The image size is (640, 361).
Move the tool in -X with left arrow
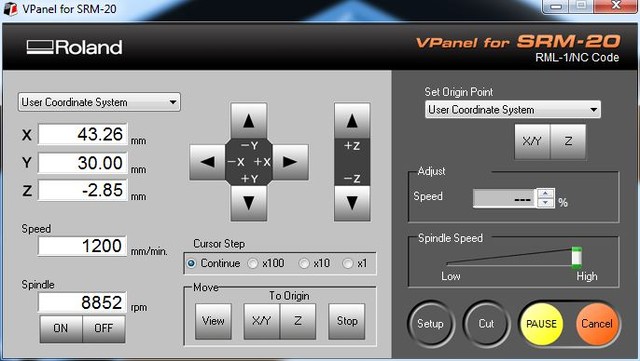pyautogui.click(x=207, y=162)
